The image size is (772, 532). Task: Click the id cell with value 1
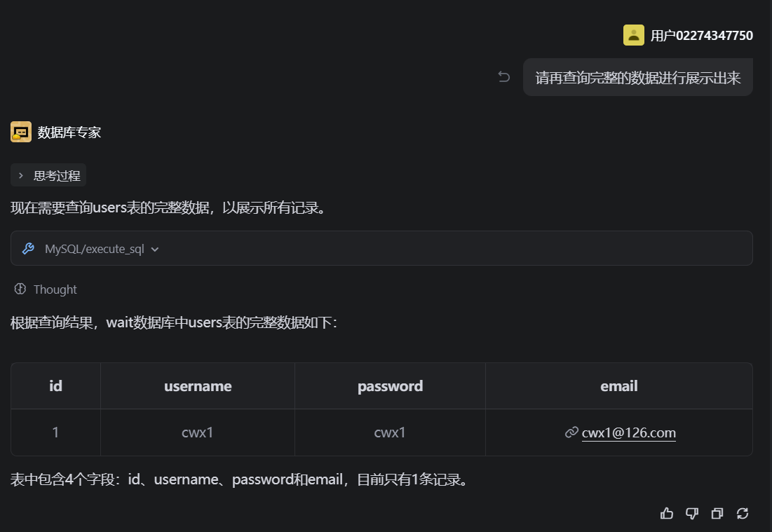[55, 432]
